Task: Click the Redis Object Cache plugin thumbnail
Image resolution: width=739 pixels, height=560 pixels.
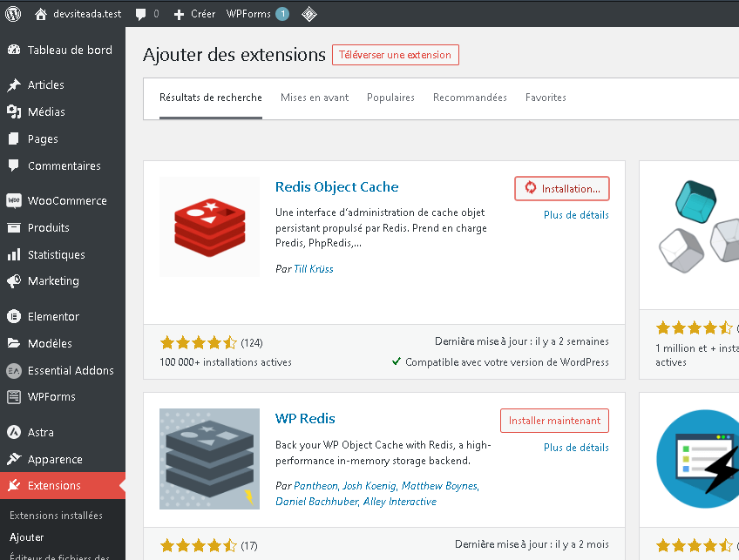Action: coord(209,226)
